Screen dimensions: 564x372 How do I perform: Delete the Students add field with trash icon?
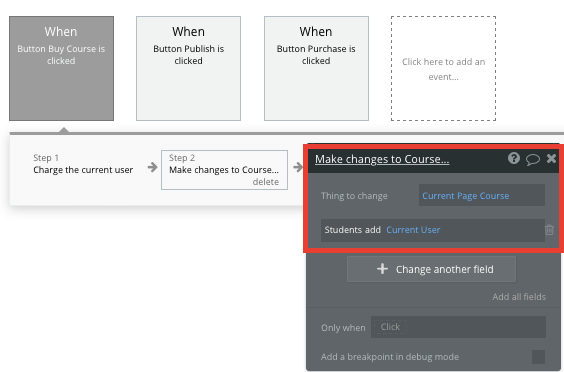pos(549,230)
